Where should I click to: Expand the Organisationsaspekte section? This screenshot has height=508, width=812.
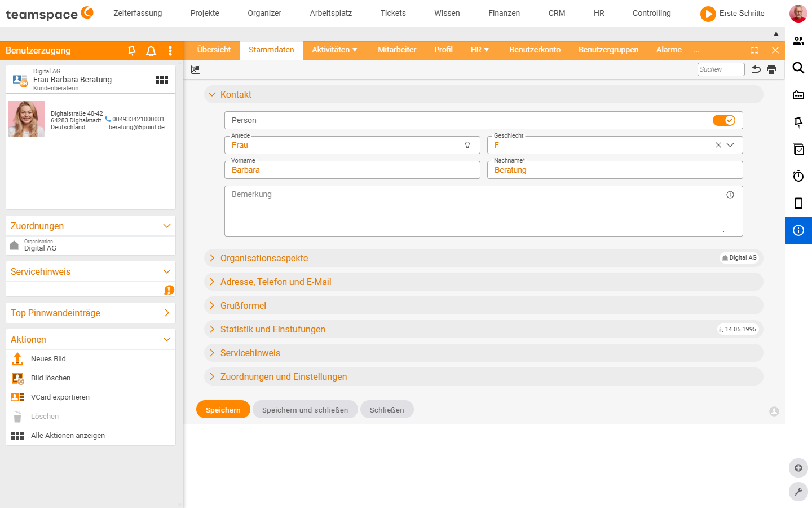(x=484, y=258)
